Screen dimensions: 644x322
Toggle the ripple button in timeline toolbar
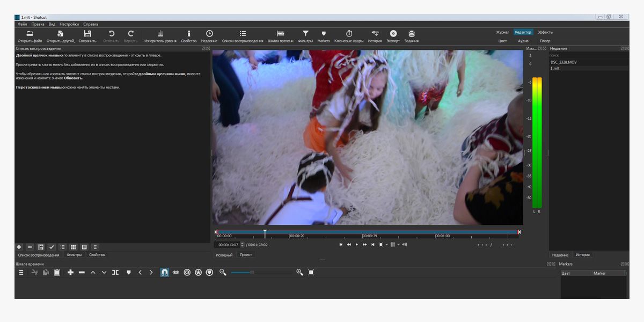pyautogui.click(x=187, y=273)
